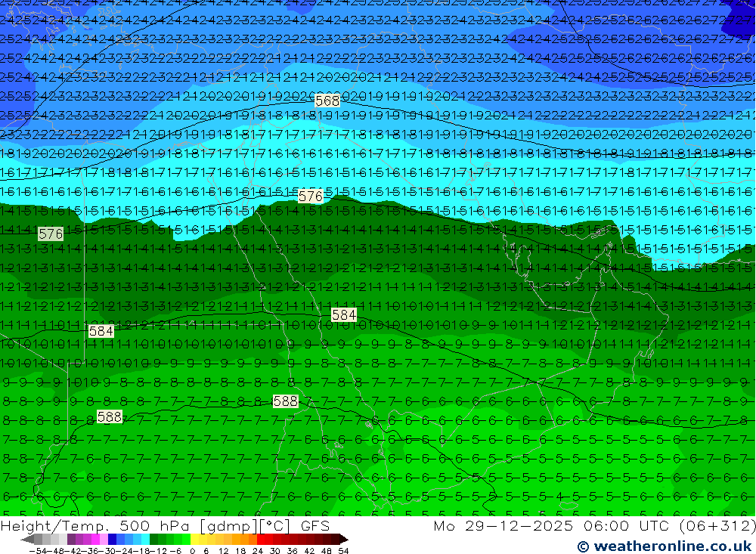Click the -54 legend value

38,551
